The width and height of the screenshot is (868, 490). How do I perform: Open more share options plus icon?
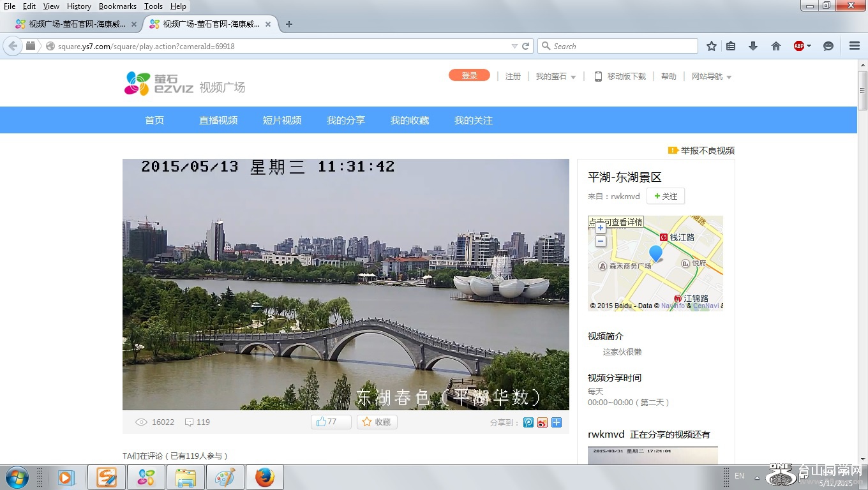click(x=557, y=422)
